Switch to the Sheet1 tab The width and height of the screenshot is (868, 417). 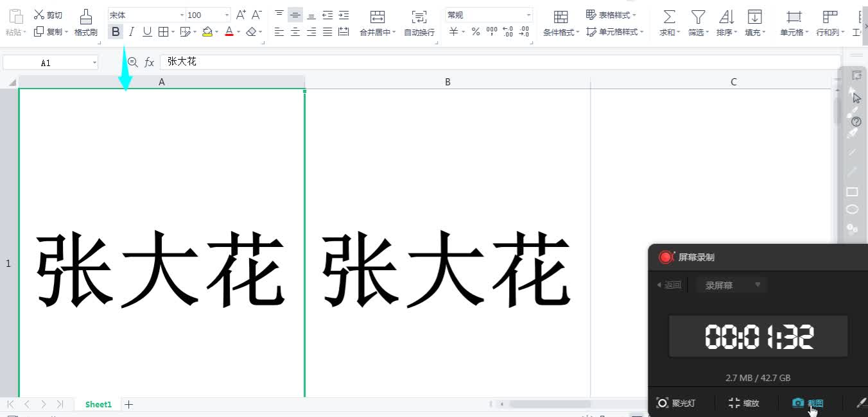[98, 404]
